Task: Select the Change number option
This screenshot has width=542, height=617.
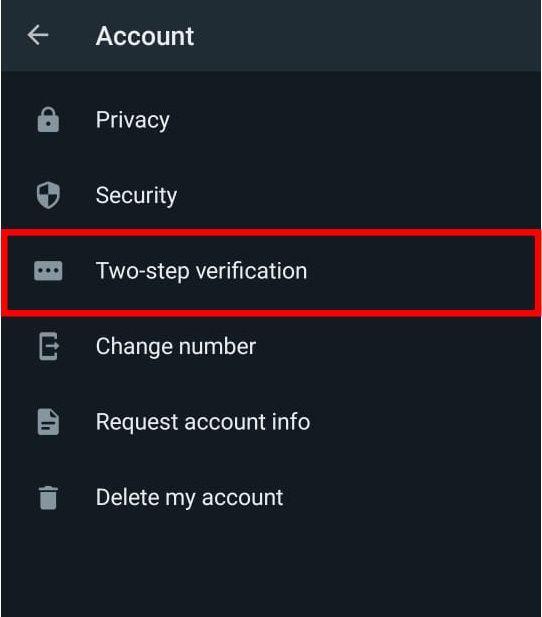Action: click(271, 347)
